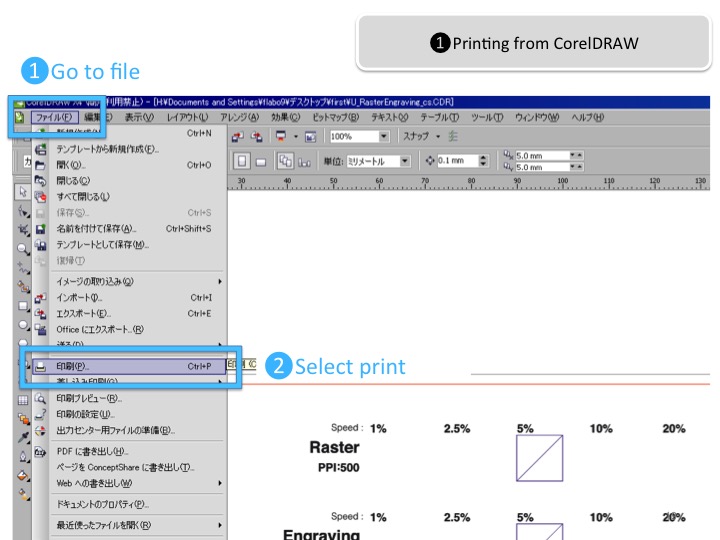Screen dimensions: 720x540
Task: Expand イメージの取り込み(Q) submenu
Action: pyautogui.click(x=129, y=281)
